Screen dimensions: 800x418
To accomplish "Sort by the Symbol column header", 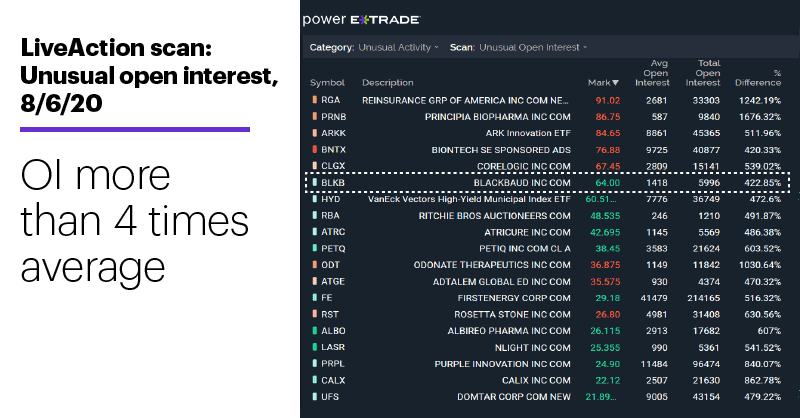I will click(x=327, y=83).
